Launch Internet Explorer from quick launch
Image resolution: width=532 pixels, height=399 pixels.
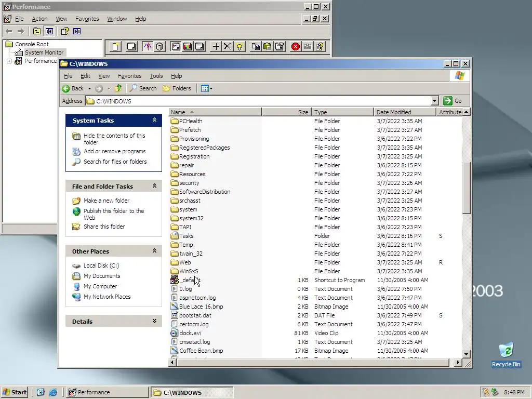[x=53, y=392]
